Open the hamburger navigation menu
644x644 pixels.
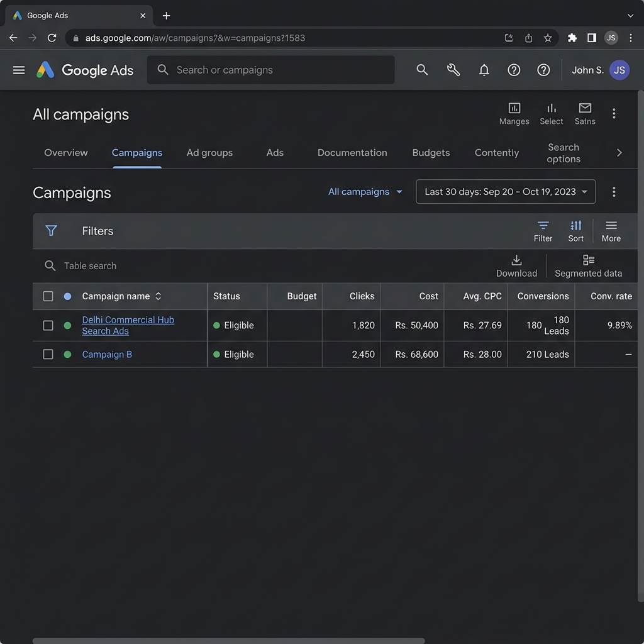19,70
